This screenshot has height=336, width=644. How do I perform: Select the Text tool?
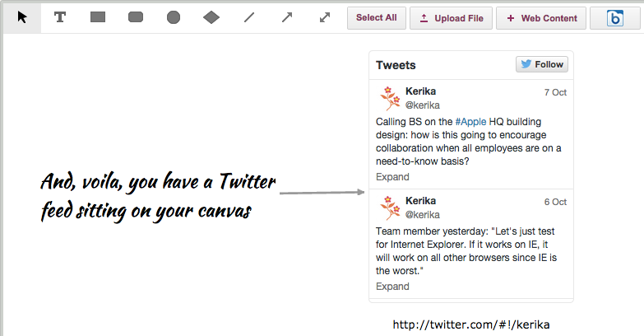[x=60, y=17]
